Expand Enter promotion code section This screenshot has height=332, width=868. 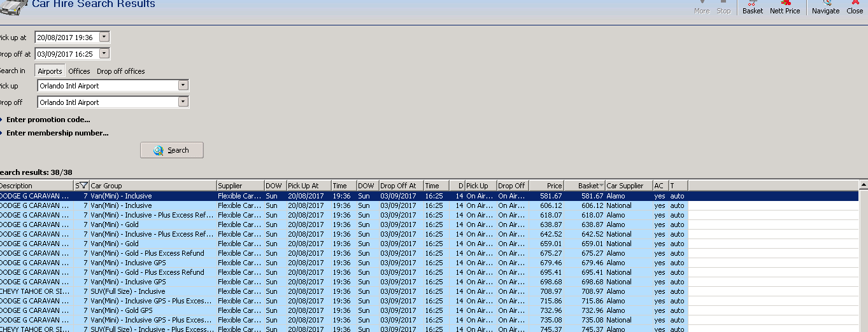(48, 120)
